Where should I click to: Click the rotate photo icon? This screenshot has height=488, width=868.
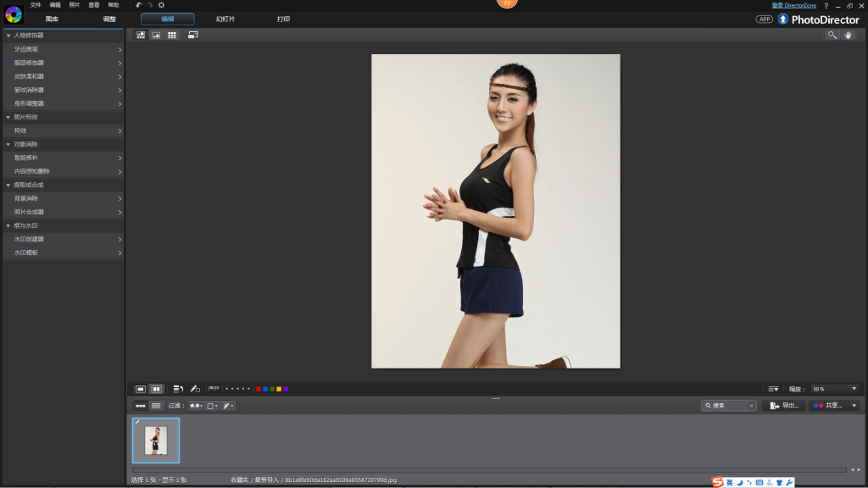pyautogui.click(x=178, y=389)
